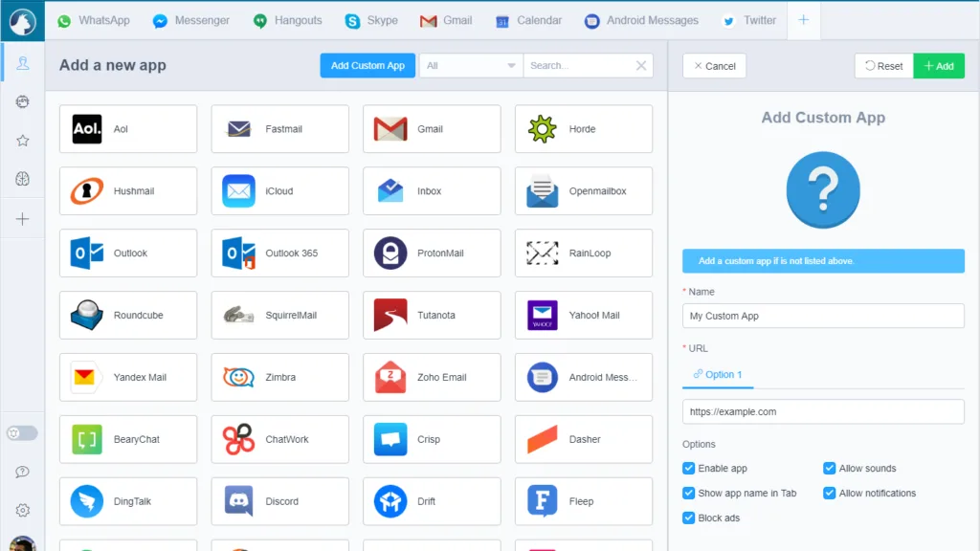980x551 pixels.
Task: Select the Dasher app tile
Action: click(x=584, y=439)
